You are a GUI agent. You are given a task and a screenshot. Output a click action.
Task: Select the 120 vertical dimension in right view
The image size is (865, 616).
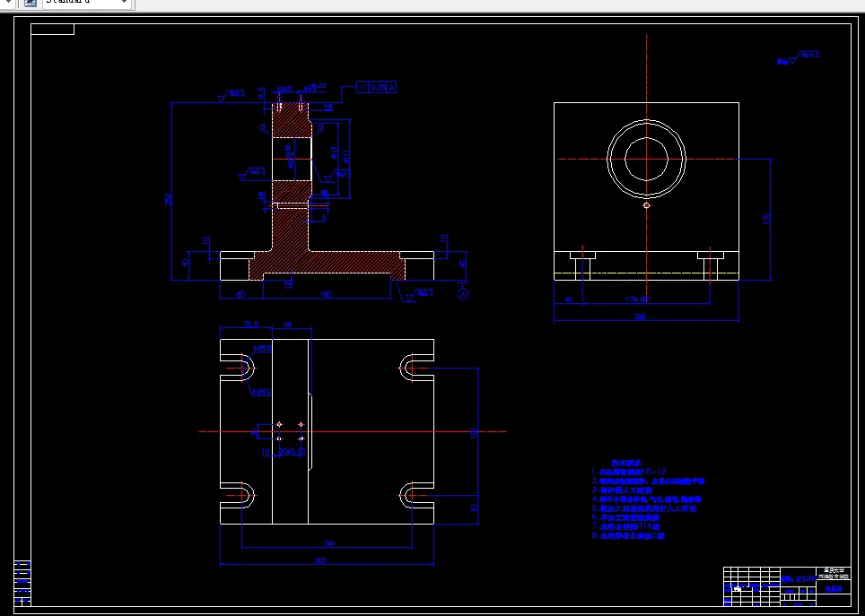766,219
